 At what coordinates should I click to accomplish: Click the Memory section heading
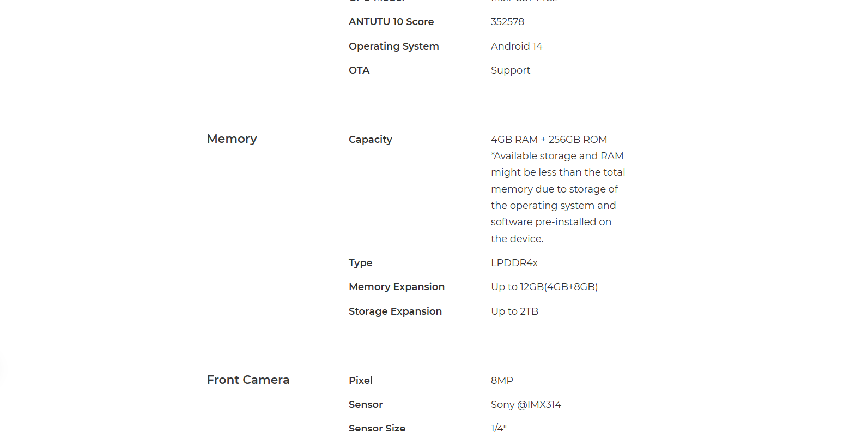(x=232, y=139)
